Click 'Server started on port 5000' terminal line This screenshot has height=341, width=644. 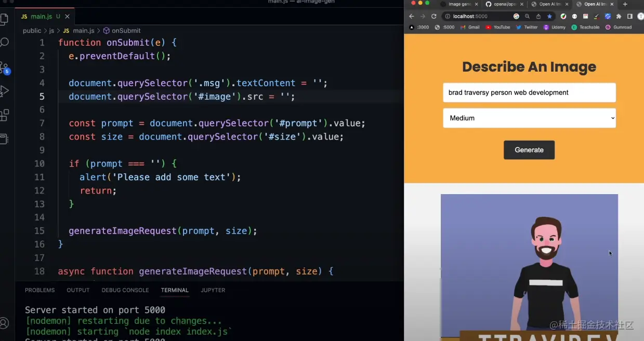pyautogui.click(x=95, y=310)
